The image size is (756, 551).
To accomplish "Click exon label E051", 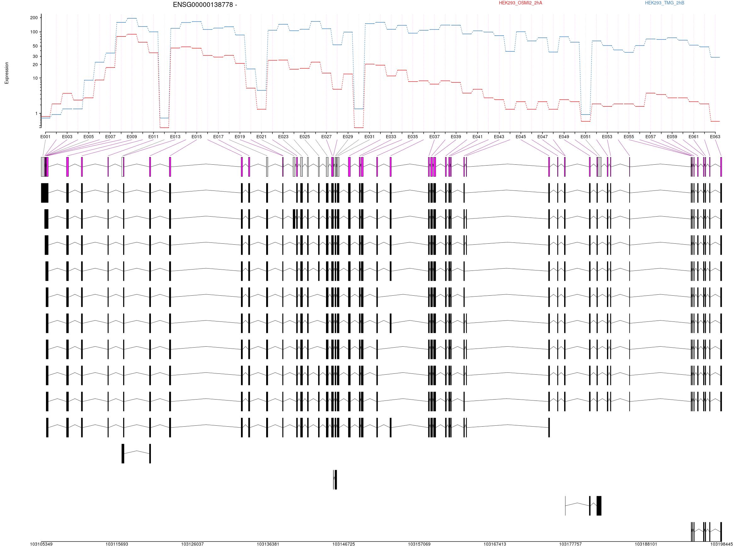I will [586, 137].
